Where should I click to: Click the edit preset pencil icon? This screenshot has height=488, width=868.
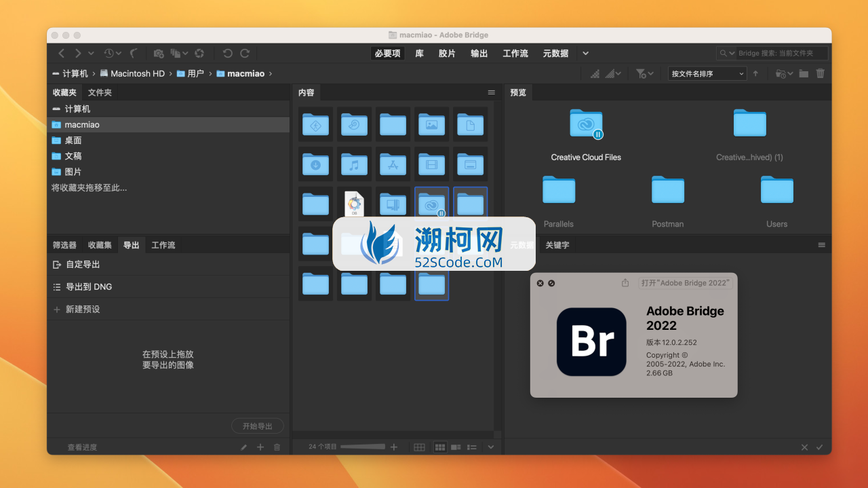[244, 447]
